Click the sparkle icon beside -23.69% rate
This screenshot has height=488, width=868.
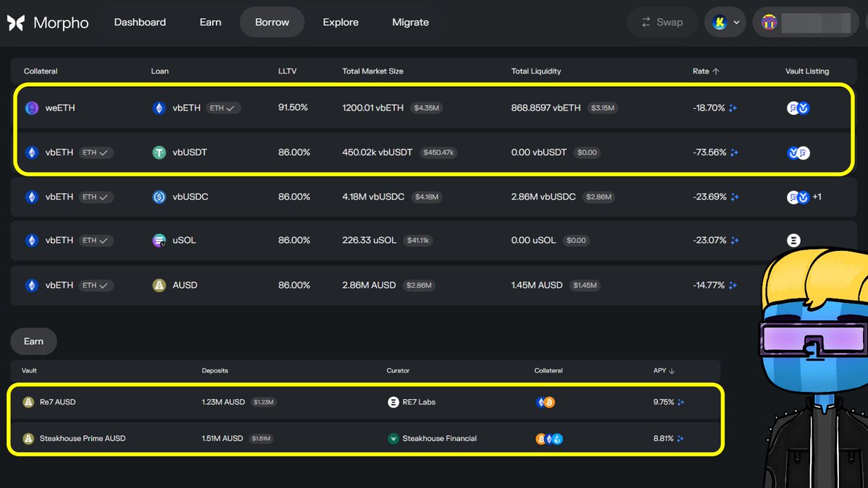click(734, 197)
